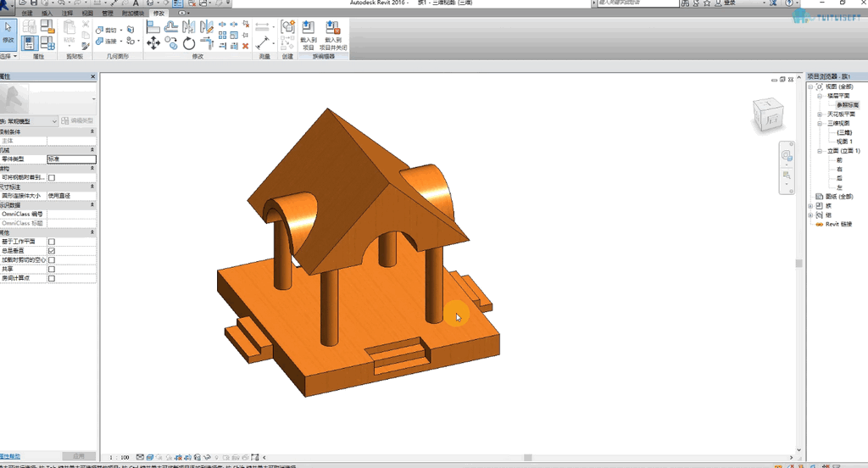Expand the Ceiling Plans tree node

[x=820, y=114]
